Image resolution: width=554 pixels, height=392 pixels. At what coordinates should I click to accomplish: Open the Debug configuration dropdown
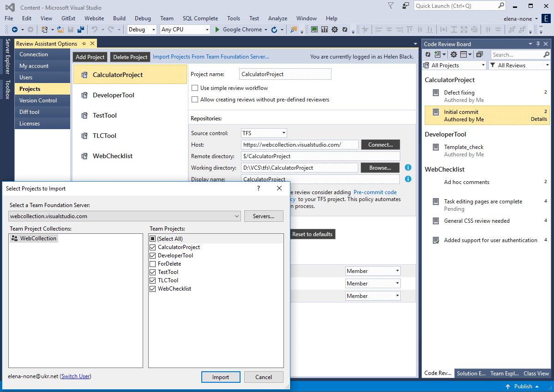click(x=142, y=30)
